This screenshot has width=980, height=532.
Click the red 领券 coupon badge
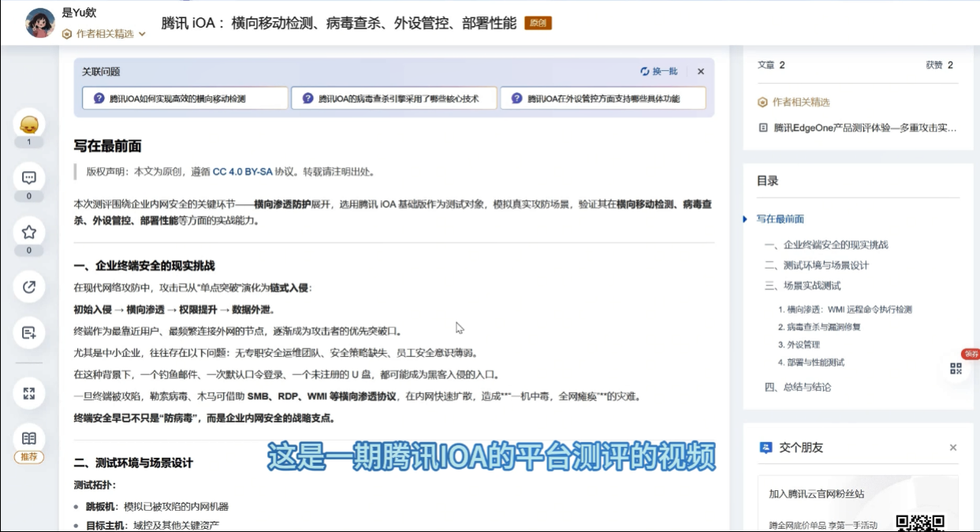(971, 355)
